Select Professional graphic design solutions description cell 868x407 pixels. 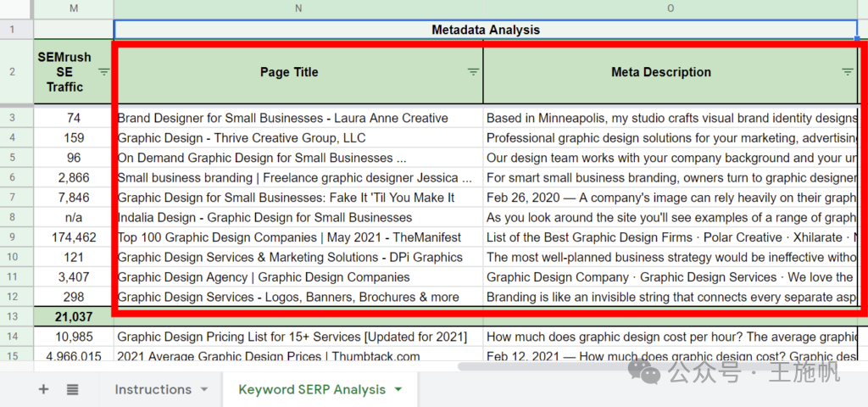click(x=670, y=138)
